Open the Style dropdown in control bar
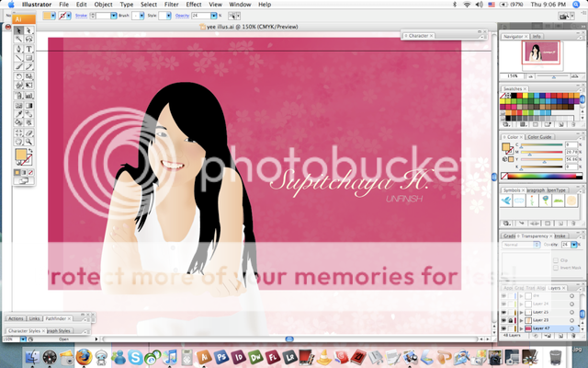 (x=168, y=16)
